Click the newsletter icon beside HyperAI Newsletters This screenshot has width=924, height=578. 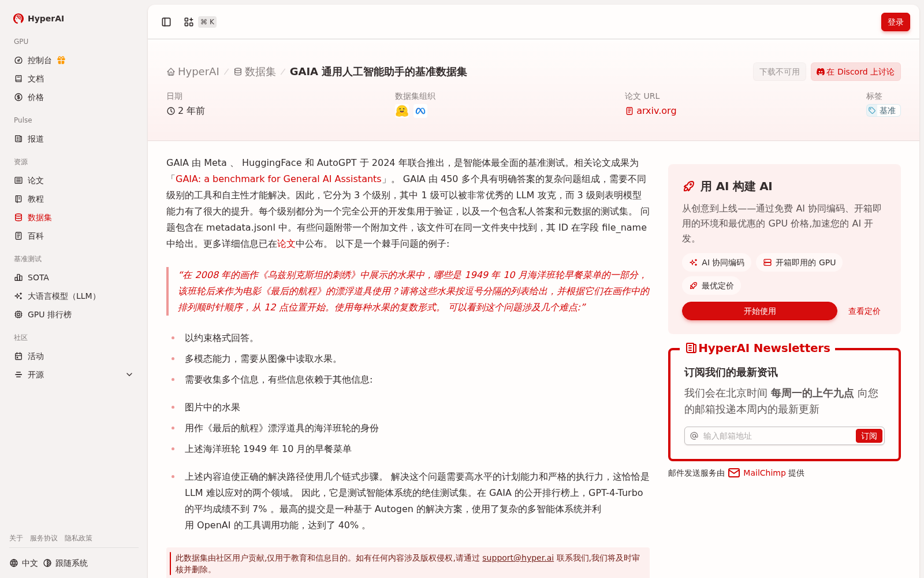point(691,348)
